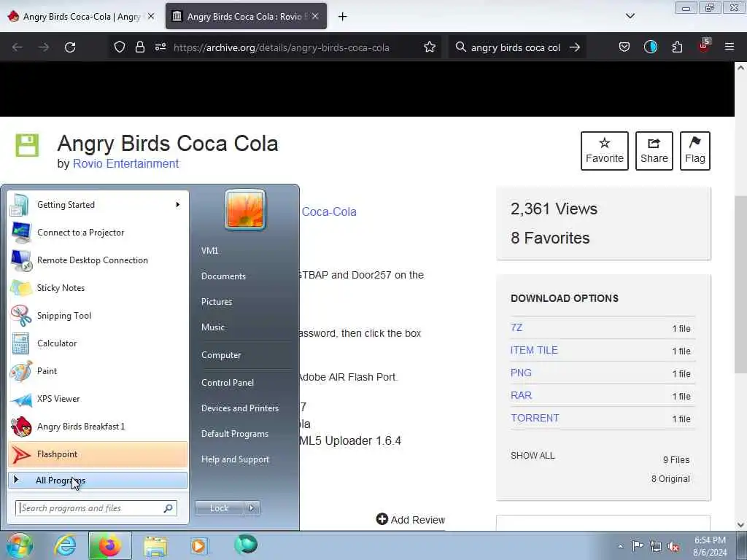
Task: Download the 7Z file option
Action: pyautogui.click(x=516, y=327)
